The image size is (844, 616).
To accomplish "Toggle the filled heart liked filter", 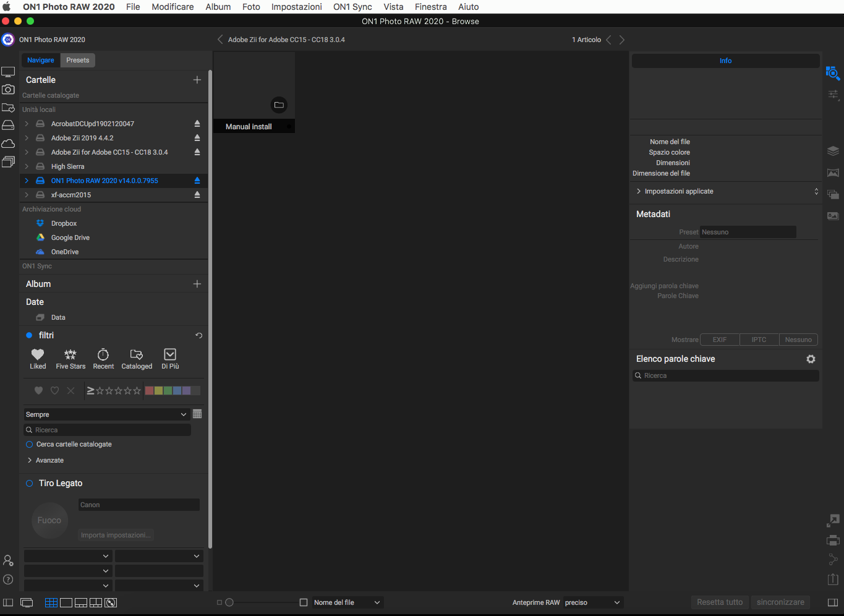I will click(38, 390).
